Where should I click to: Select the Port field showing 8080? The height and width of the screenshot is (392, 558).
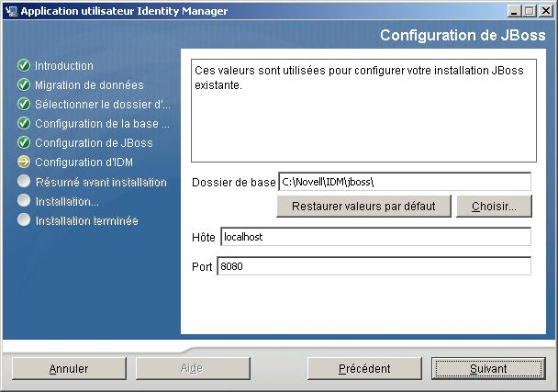[x=374, y=266]
